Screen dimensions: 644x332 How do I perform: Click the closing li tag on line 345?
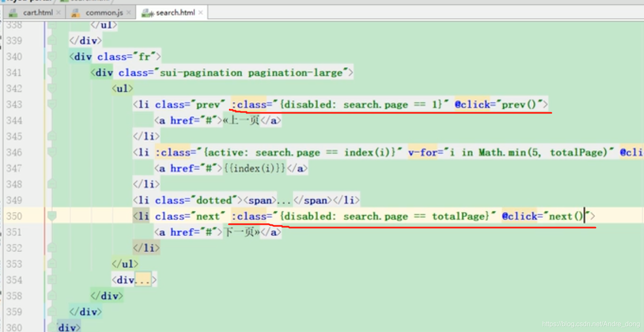point(146,136)
